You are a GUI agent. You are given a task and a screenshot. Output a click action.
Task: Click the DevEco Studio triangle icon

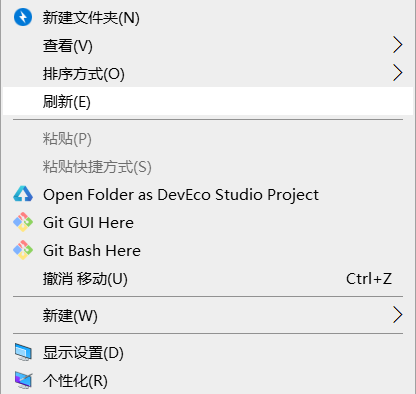click(23, 194)
